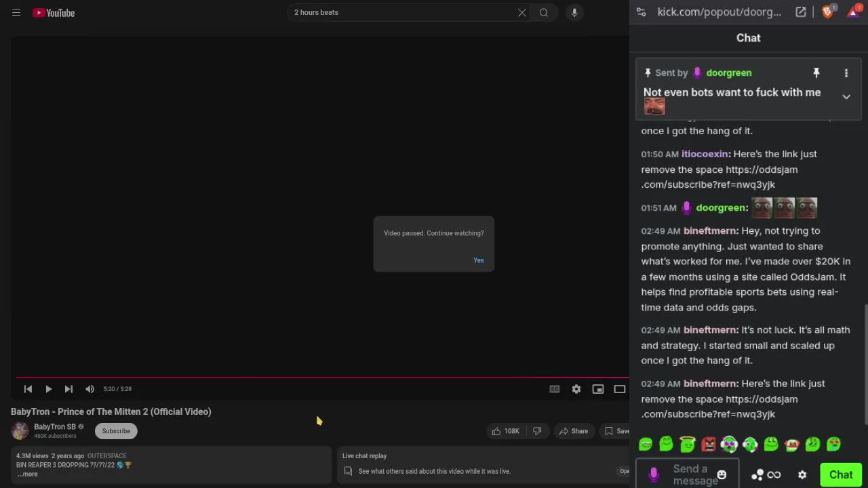Screen dimensions: 868x488
Task: Toggle closed captions on the video
Action: point(555,389)
